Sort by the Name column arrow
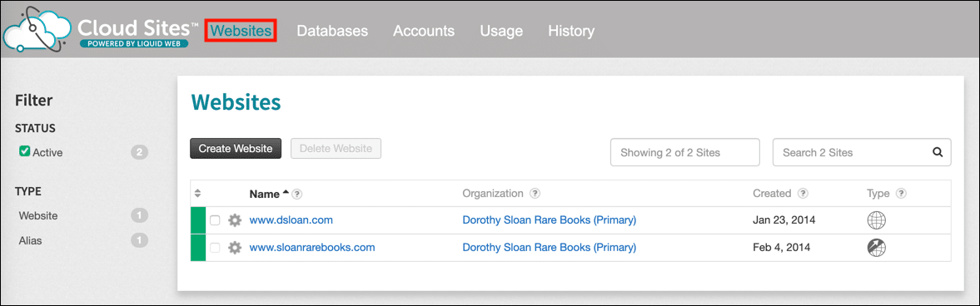 coord(286,192)
